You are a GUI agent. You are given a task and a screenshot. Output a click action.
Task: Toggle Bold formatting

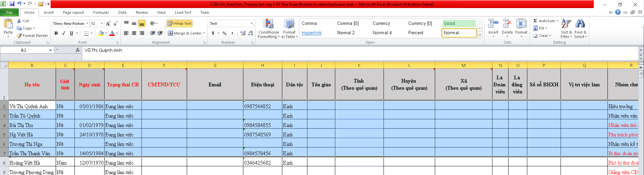56,33
